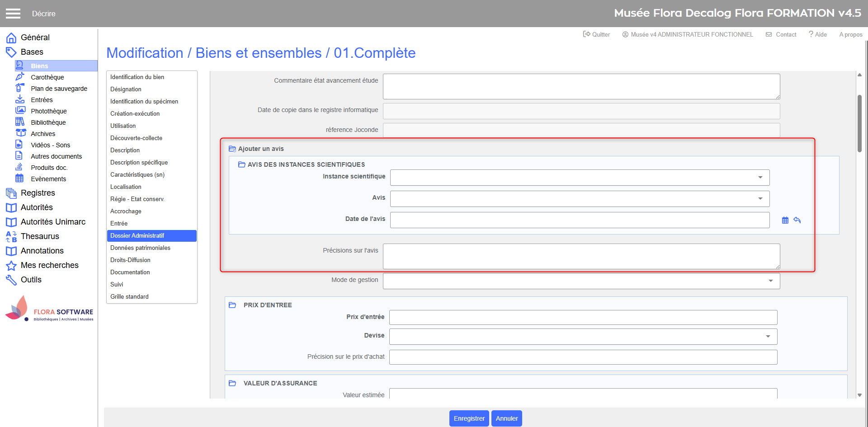Collapse the PRIX D'ENTREE folder section

[x=232, y=305]
